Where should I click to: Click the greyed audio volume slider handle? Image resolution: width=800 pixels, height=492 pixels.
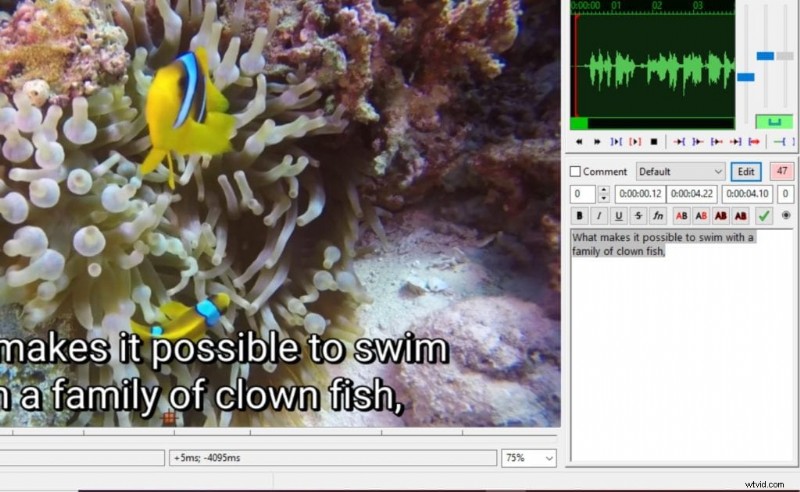coord(785,56)
